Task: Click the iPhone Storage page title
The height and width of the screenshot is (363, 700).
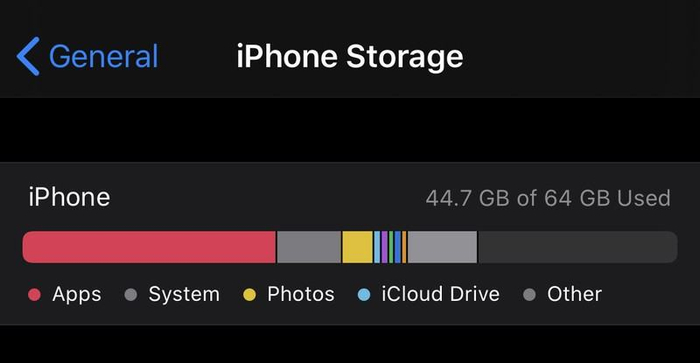Action: tap(350, 57)
